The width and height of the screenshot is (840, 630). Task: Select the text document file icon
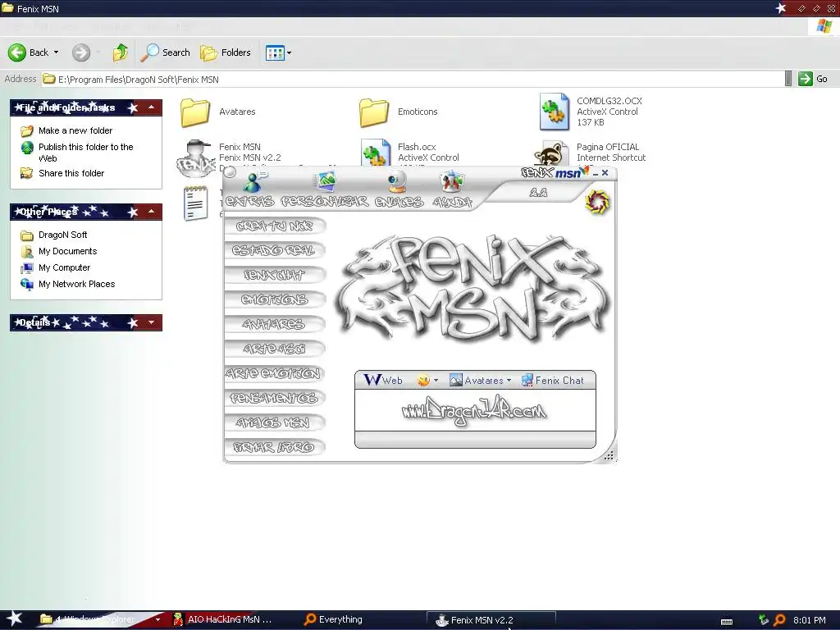click(x=195, y=203)
